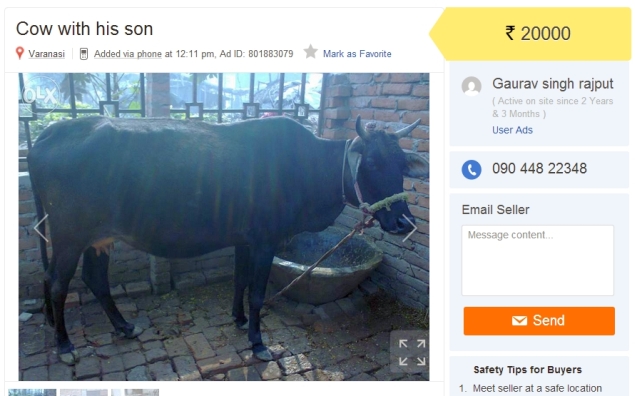The height and width of the screenshot is (396, 635).
Task: Click the phone number 090 448 22348
Action: point(539,168)
